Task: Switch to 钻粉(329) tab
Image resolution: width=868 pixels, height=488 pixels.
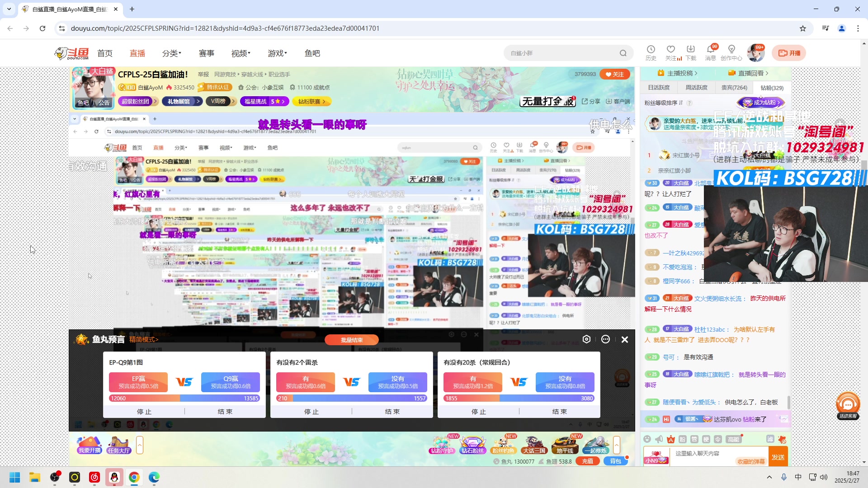Action: pos(772,88)
